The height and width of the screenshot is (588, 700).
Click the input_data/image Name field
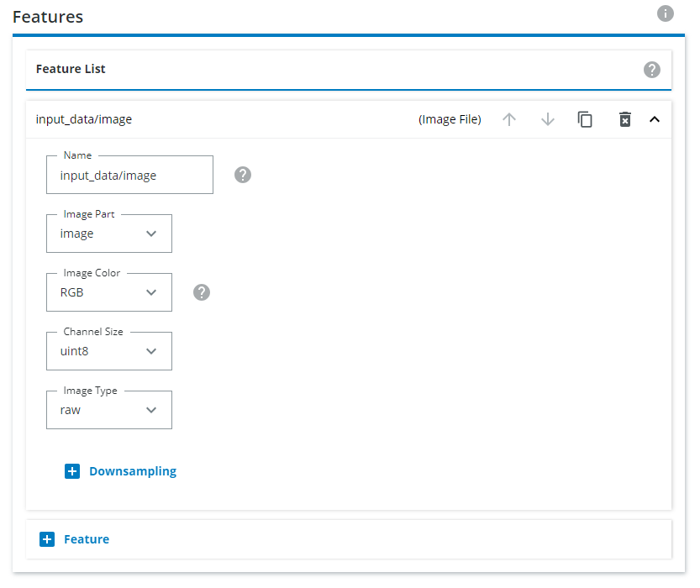pyautogui.click(x=129, y=175)
